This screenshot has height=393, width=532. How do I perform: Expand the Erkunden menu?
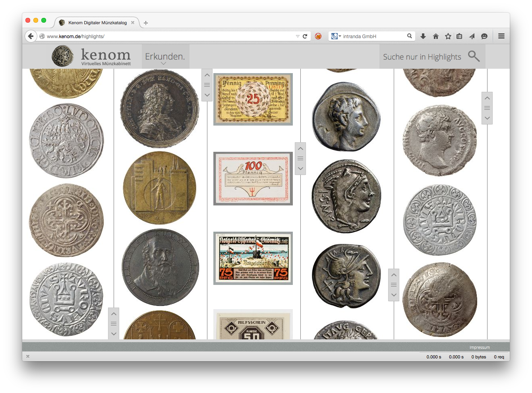(x=165, y=56)
